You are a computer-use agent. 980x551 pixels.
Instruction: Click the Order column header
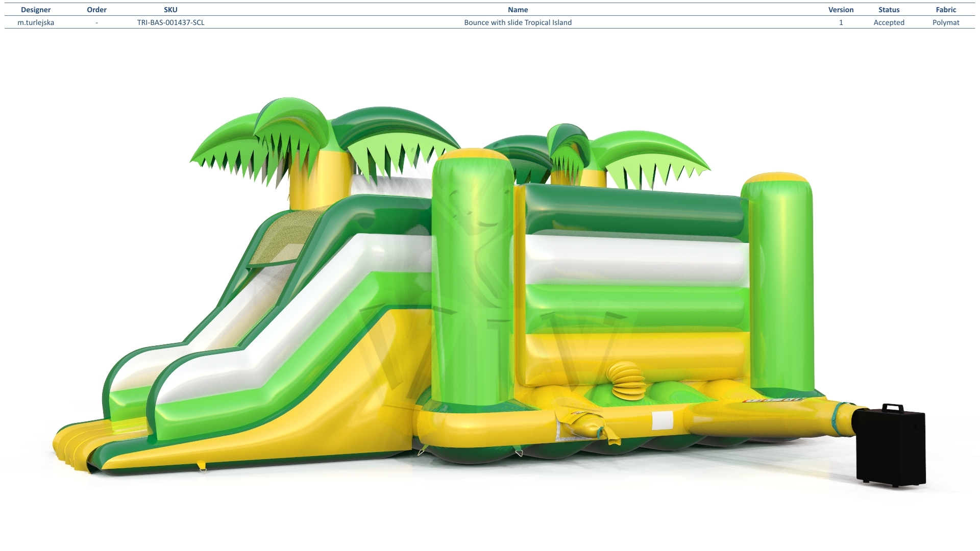point(96,10)
